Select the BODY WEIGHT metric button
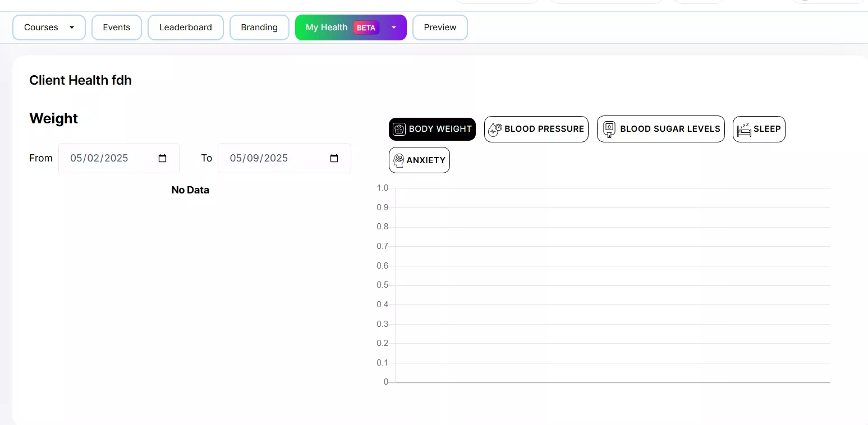Image resolution: width=868 pixels, height=425 pixels. pos(432,129)
